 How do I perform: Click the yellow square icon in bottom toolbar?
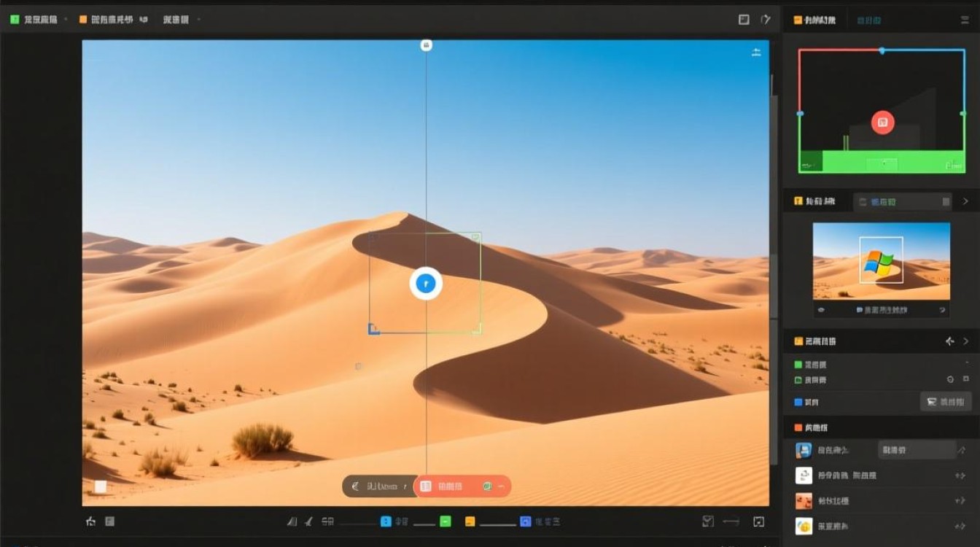click(x=470, y=521)
